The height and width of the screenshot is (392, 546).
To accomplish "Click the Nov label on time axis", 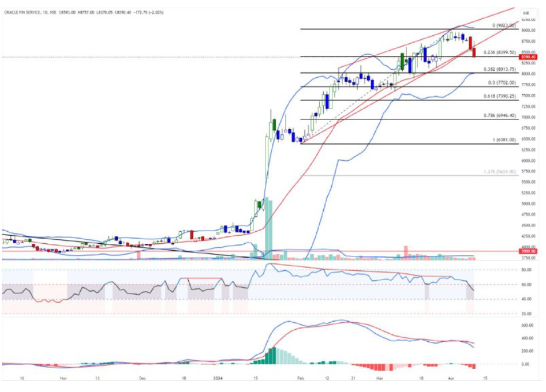I will pos(63,379).
